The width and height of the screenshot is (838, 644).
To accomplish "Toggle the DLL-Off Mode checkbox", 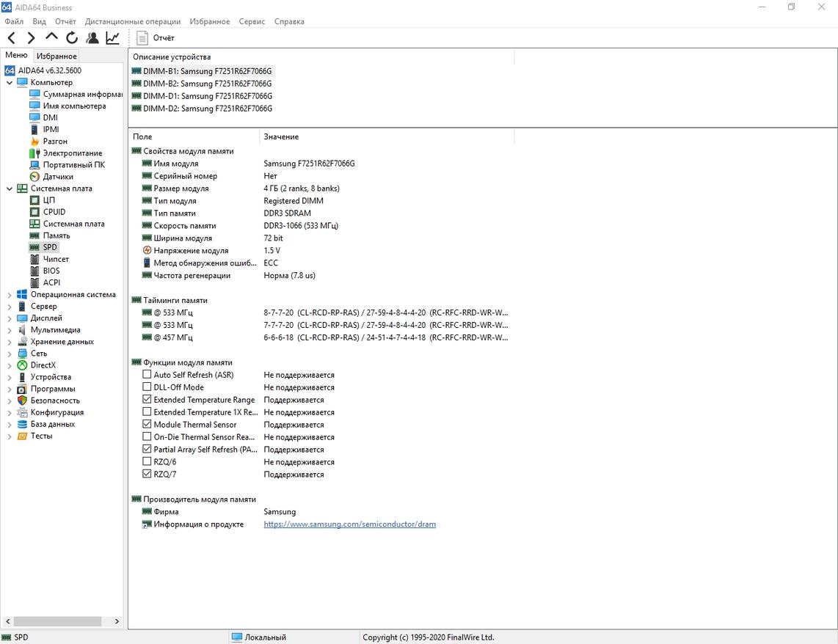I will [x=147, y=387].
